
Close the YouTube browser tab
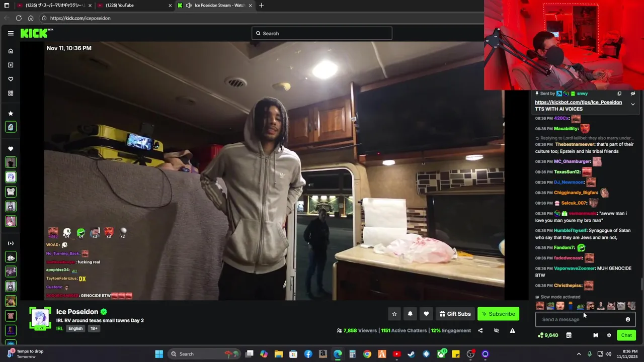pyautogui.click(x=170, y=6)
